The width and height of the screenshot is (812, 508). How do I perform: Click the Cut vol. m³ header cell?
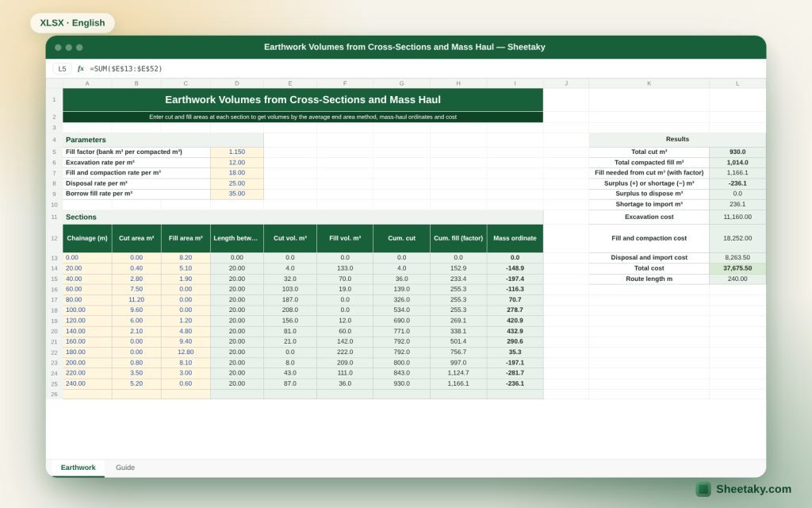point(290,238)
